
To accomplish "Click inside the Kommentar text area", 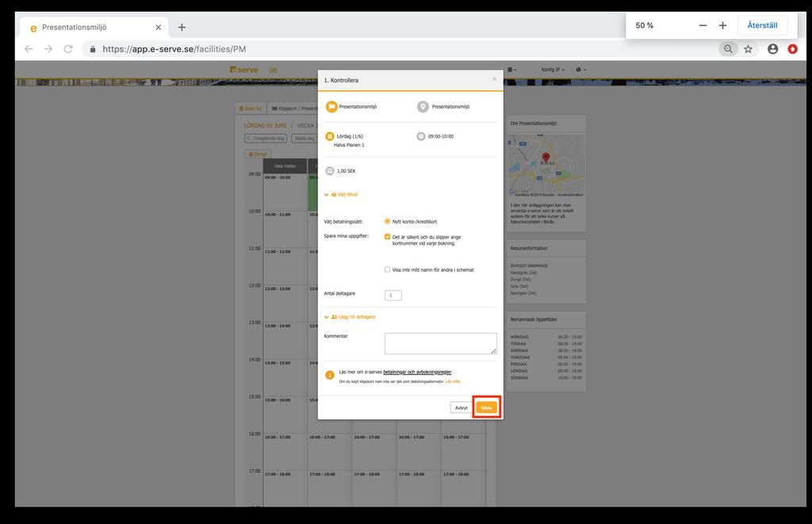I will click(x=441, y=344).
